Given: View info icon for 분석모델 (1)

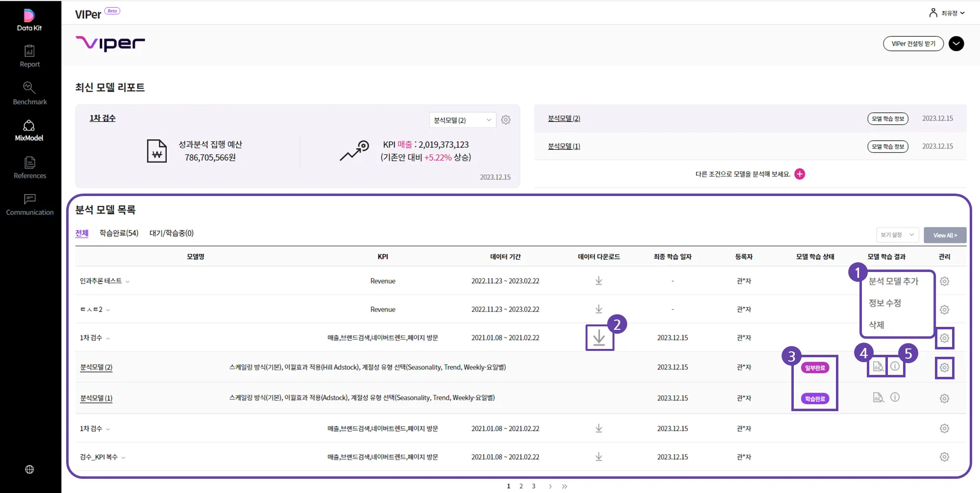Looking at the screenshot, I should [895, 397].
